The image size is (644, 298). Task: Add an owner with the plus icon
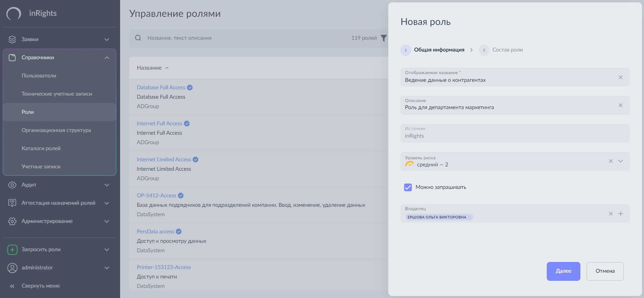[621, 214]
